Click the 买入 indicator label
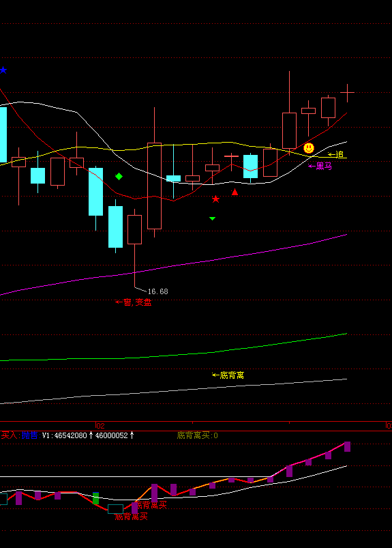392x548 pixels. (9, 435)
